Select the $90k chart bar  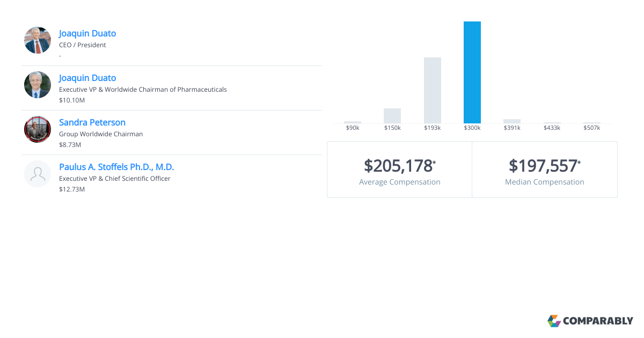(353, 122)
